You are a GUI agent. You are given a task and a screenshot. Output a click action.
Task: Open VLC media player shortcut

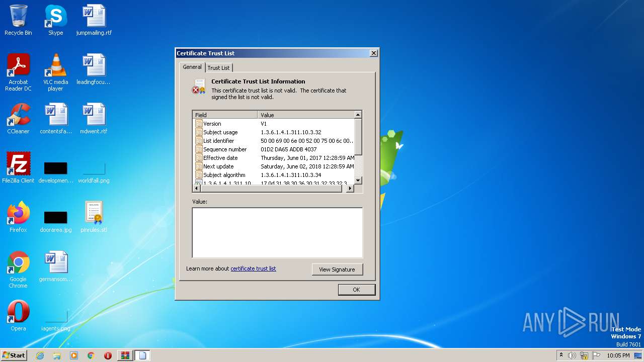[x=55, y=72]
